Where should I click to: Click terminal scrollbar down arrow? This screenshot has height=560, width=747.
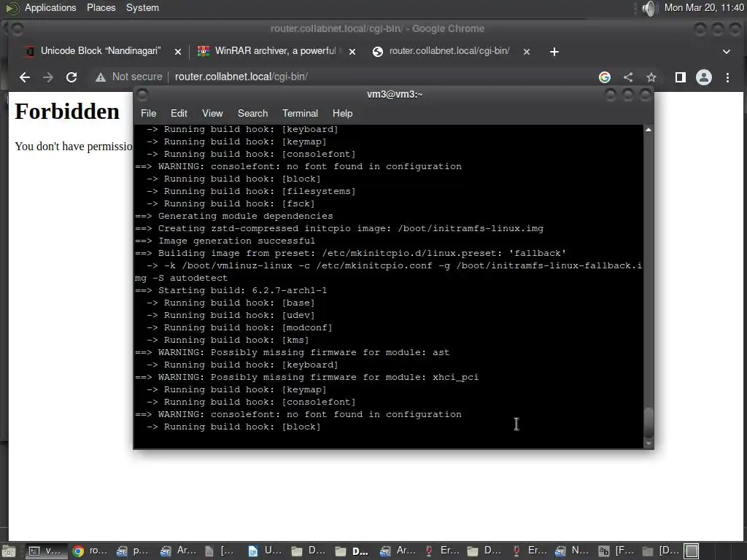pyautogui.click(x=649, y=443)
